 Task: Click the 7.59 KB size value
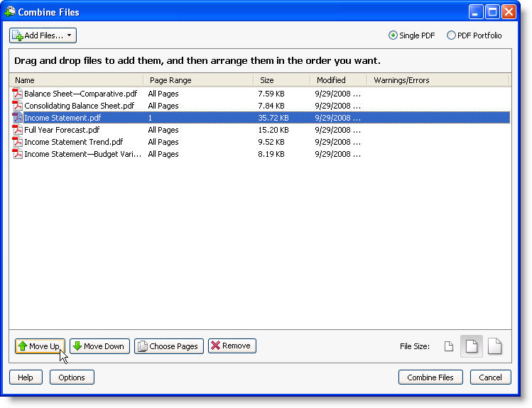click(x=271, y=94)
